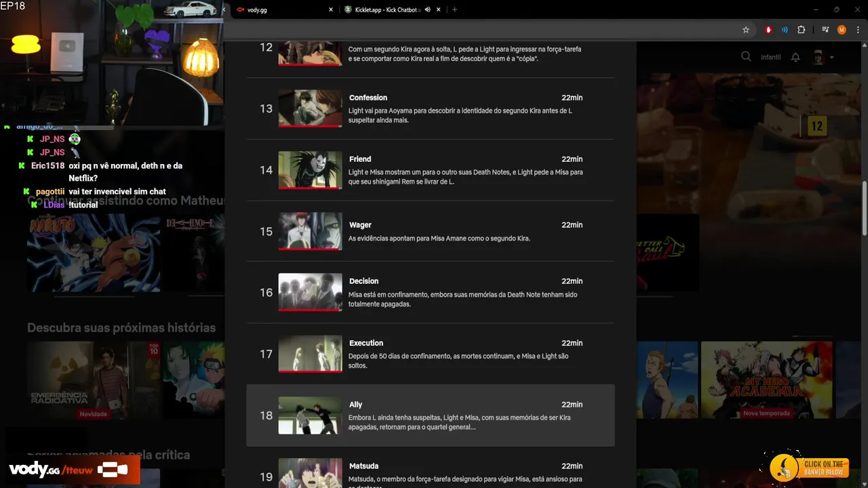Play episode 15 Wager thumbnail
868x488 pixels.
(x=310, y=231)
